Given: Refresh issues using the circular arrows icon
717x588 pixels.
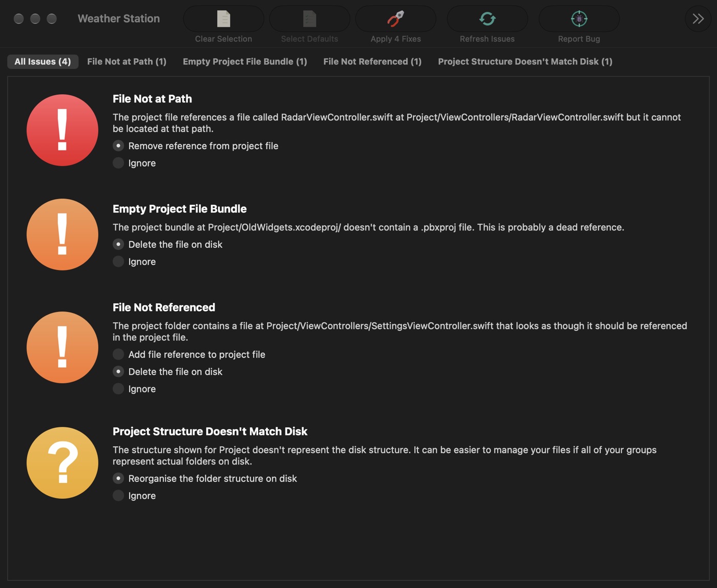Looking at the screenshot, I should pyautogui.click(x=487, y=19).
